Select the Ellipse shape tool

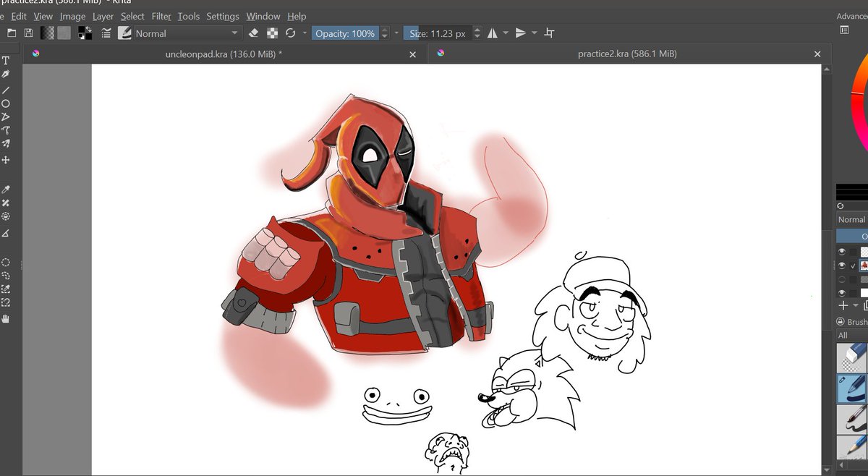click(x=6, y=103)
